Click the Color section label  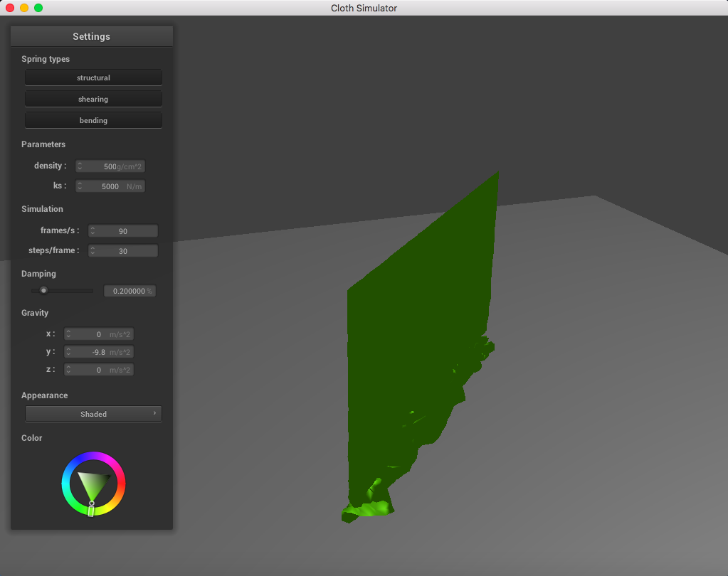31,438
